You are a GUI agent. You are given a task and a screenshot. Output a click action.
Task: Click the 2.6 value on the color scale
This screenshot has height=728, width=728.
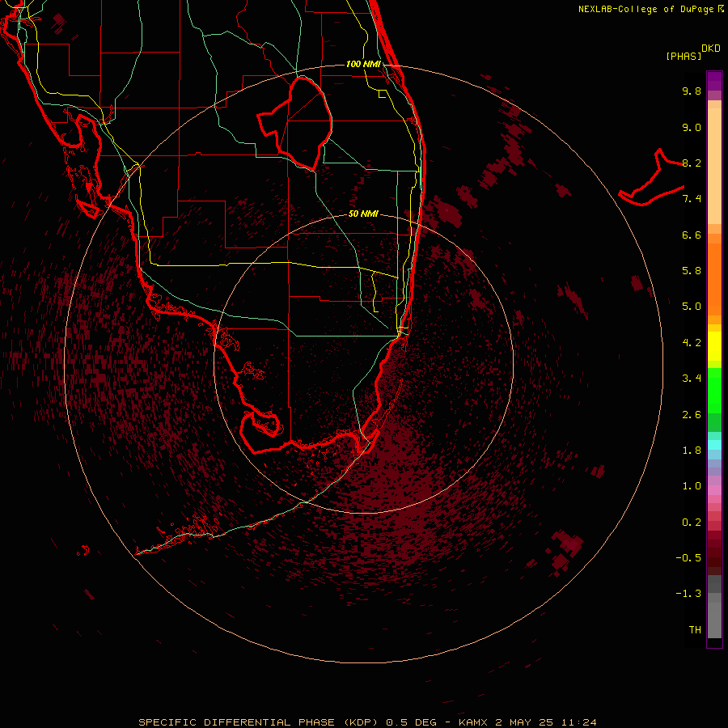coord(692,415)
